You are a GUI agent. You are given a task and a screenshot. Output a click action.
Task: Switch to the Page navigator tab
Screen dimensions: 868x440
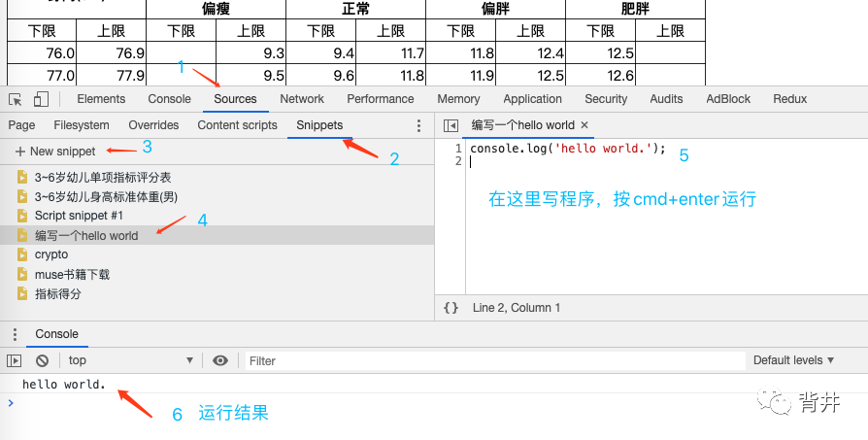pyautogui.click(x=21, y=125)
